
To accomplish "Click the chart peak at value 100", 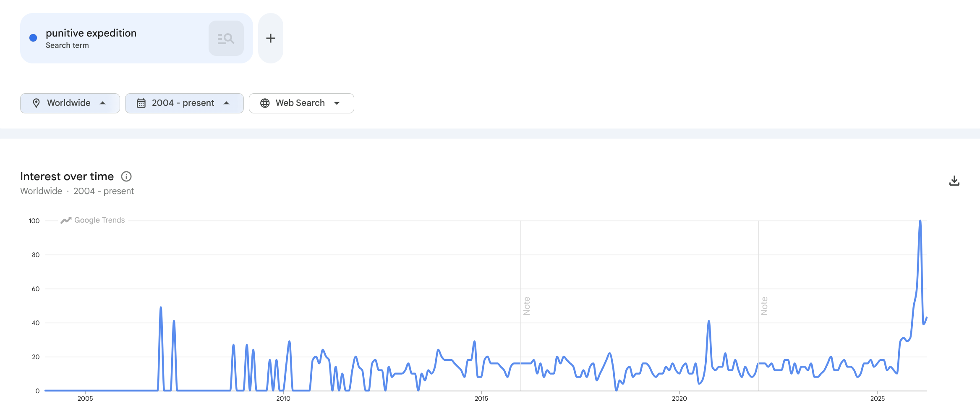I will tap(920, 221).
